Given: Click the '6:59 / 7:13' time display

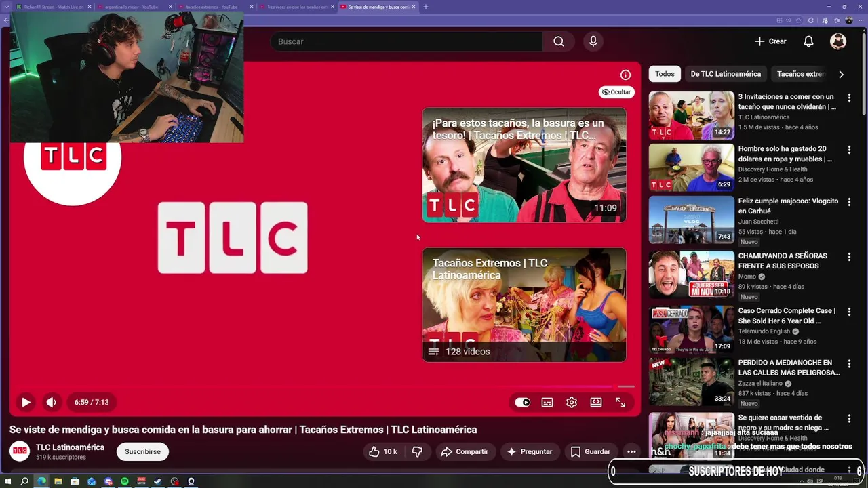Looking at the screenshot, I should pos(92,402).
